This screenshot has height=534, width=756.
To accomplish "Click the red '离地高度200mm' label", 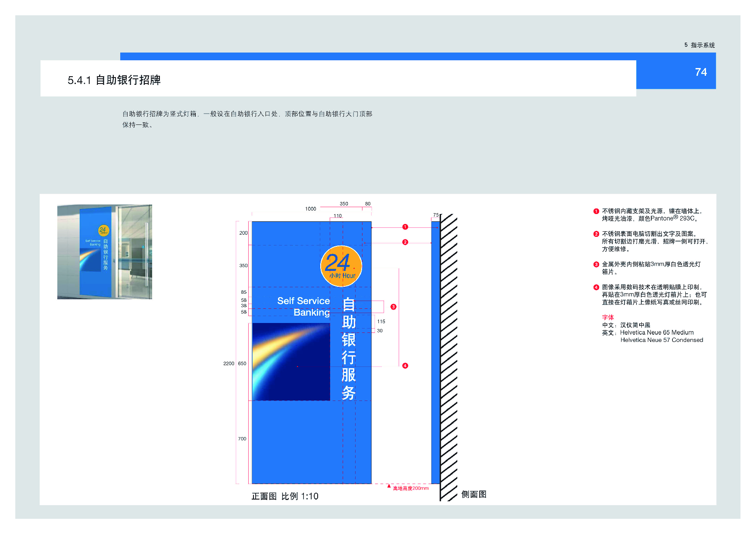I will [x=411, y=488].
